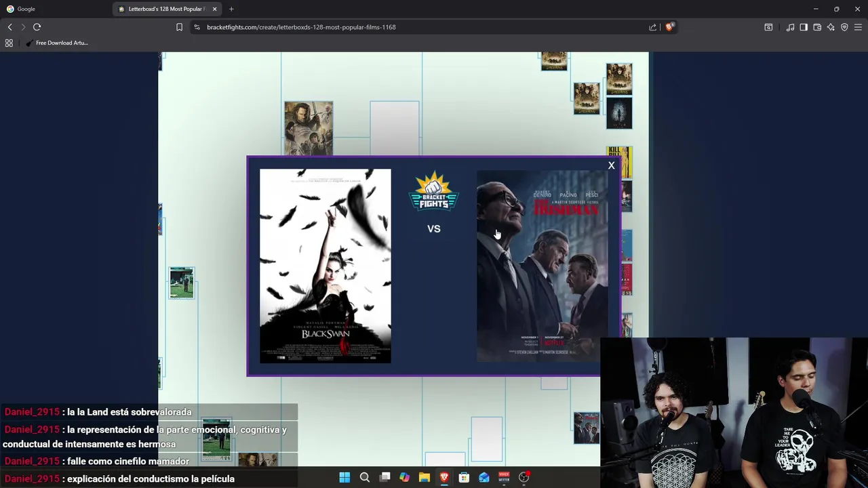This screenshot has width=868, height=488.
Task: Toggle the browser sidebar panel
Action: [x=804, y=27]
